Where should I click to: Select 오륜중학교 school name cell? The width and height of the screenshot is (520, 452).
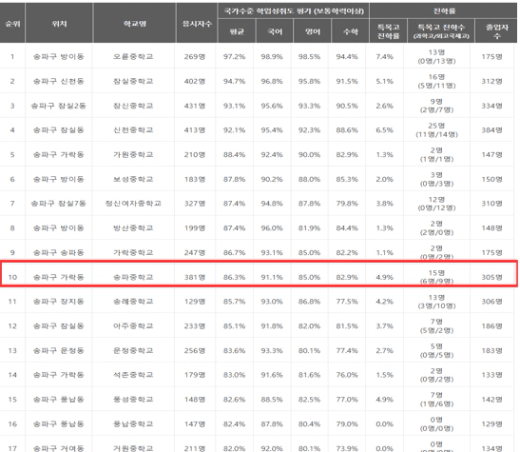click(x=133, y=56)
